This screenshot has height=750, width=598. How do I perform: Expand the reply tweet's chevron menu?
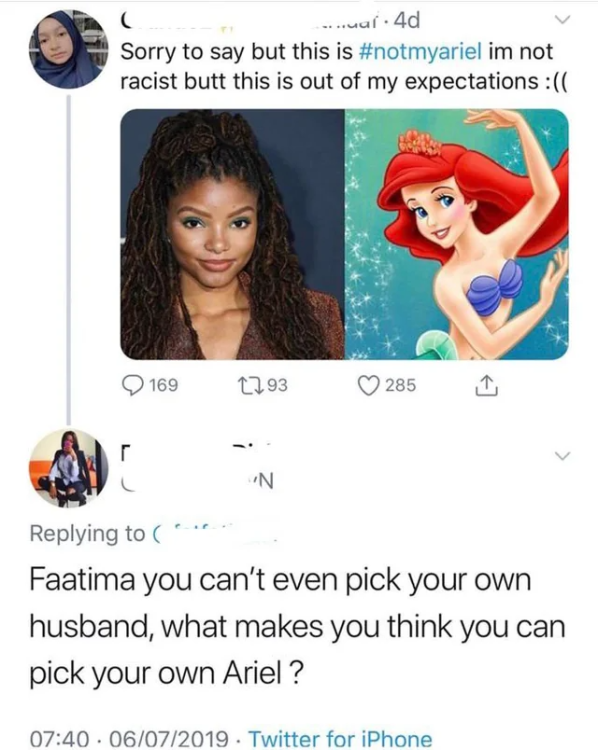tap(563, 455)
